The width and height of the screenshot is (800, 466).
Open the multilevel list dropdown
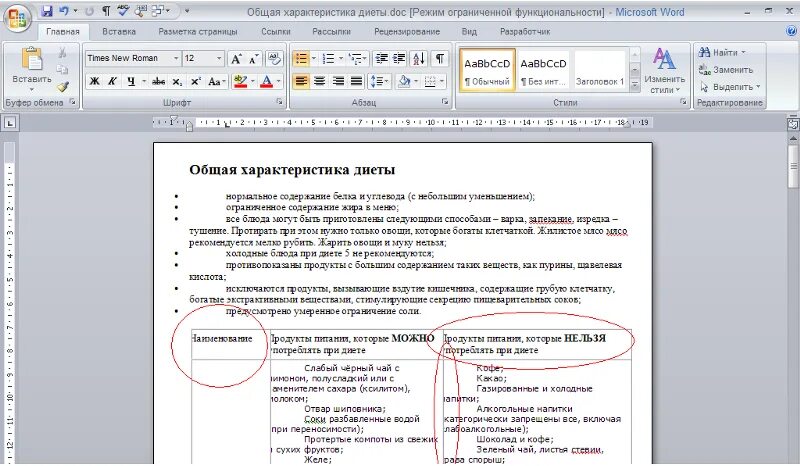coord(364,59)
